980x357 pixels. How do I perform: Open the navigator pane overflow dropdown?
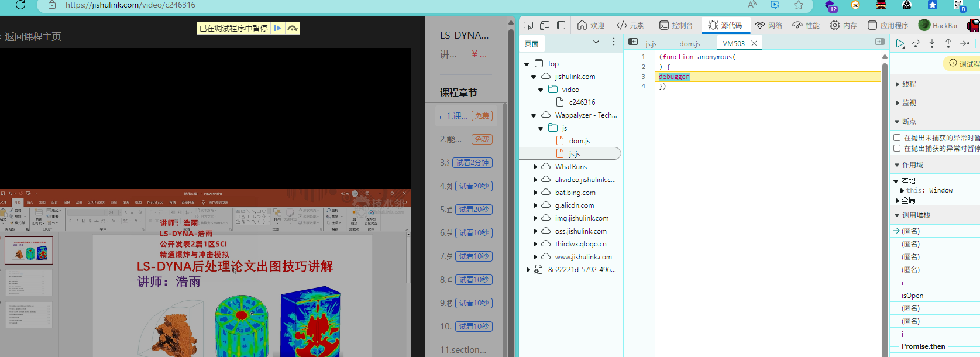[596, 42]
